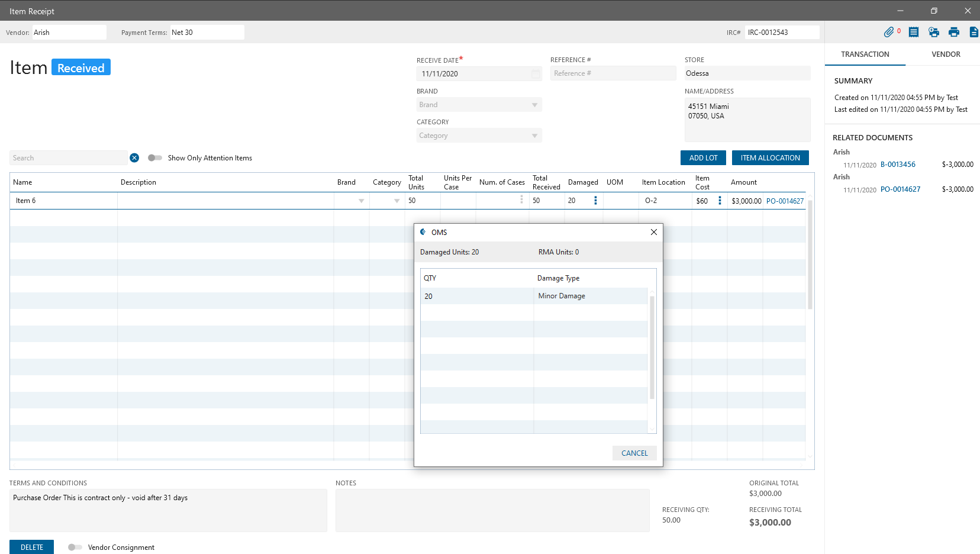
Task: Open the Brand dropdown in Item 6 row
Action: click(361, 201)
